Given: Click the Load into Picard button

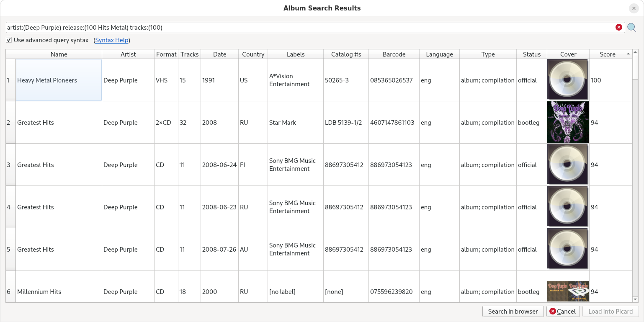Looking at the screenshot, I should pyautogui.click(x=610, y=311).
